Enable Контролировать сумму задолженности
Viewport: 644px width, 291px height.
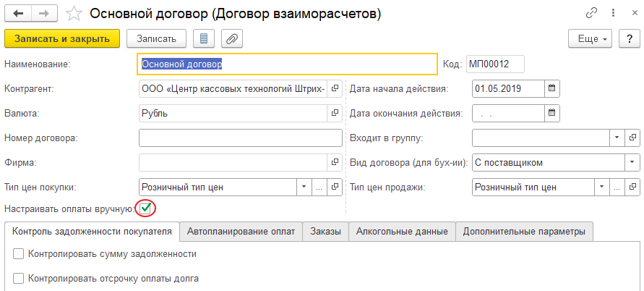19,254
